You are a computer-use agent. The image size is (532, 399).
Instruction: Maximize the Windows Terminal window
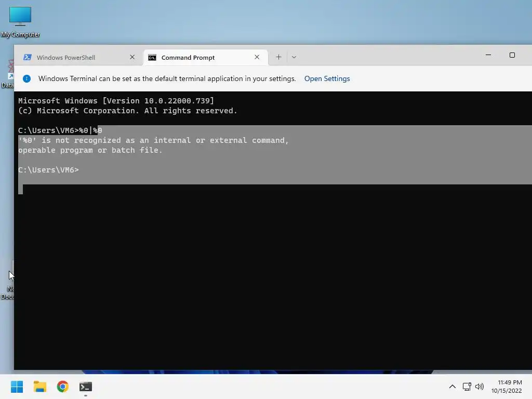tap(512, 55)
